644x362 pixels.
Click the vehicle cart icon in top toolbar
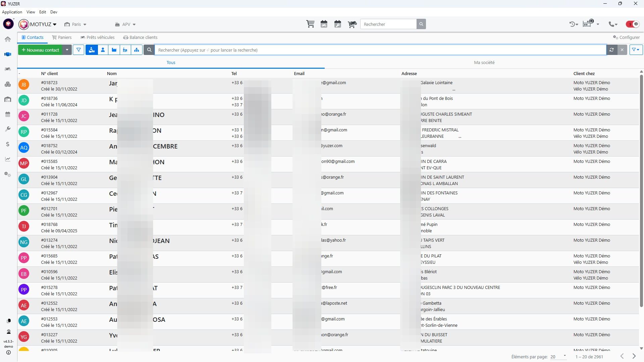point(352,24)
